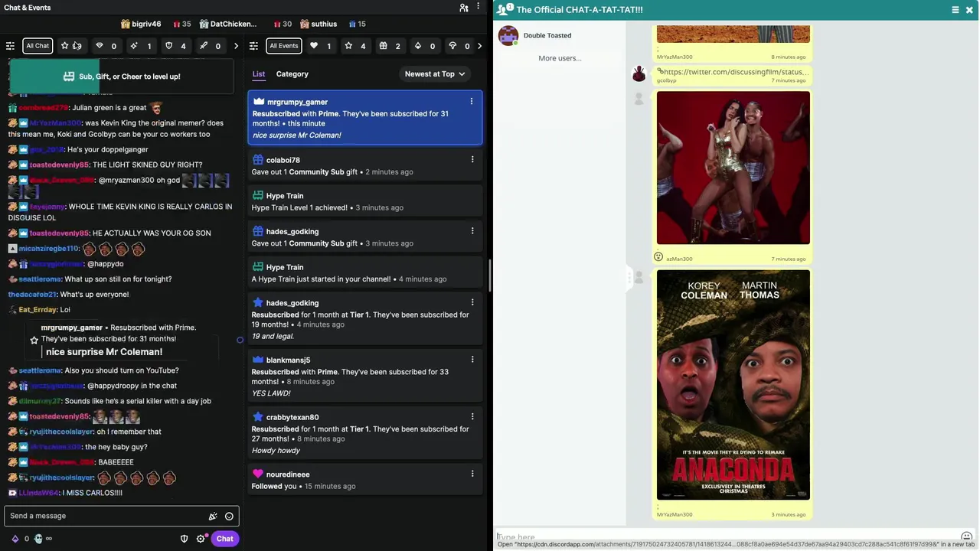Close the CHAT-A-TAT-TAT window

pos(969,9)
